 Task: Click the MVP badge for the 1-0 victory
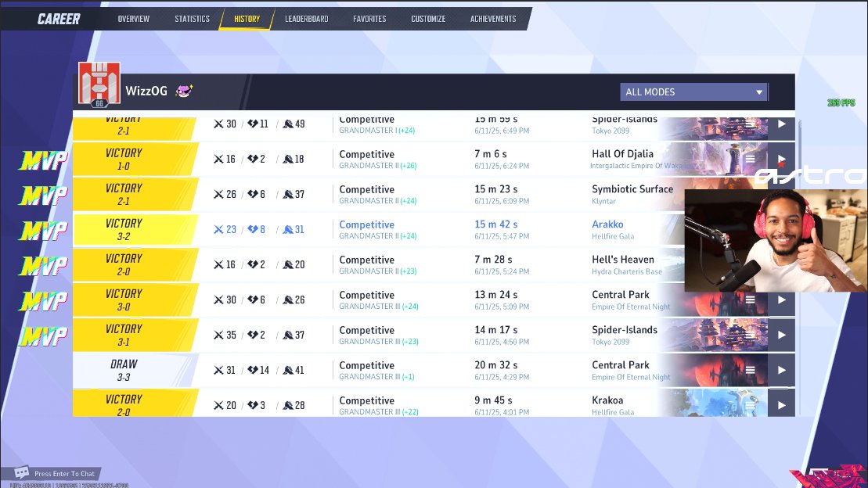(44, 160)
